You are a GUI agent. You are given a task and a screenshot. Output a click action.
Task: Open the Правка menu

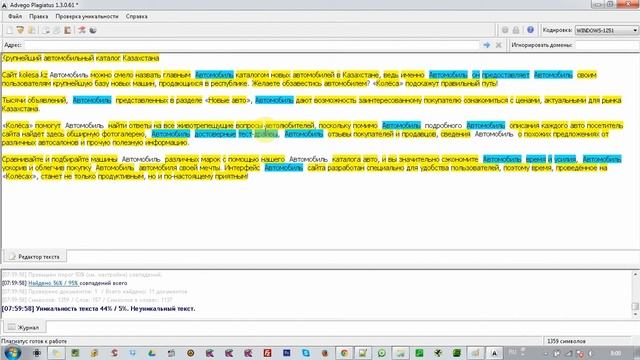[x=38, y=16]
